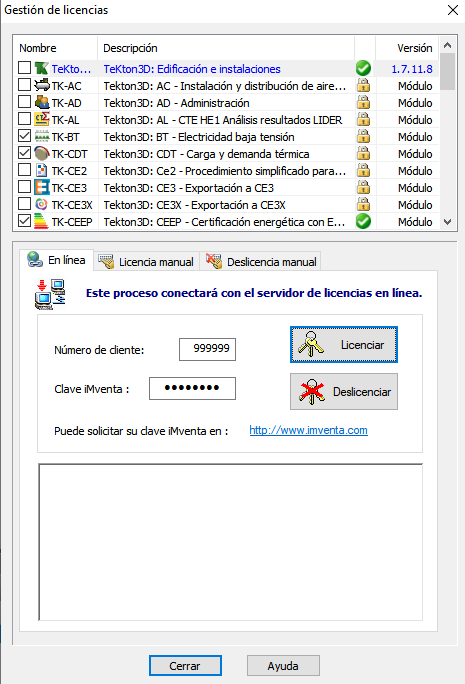Screen dimensions: 465x684
Task: Click the TK-CE3 module icon
Action: 42,187
